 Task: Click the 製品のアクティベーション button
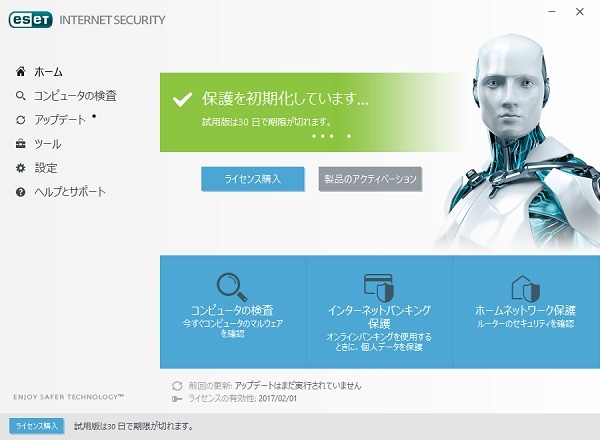(x=370, y=179)
